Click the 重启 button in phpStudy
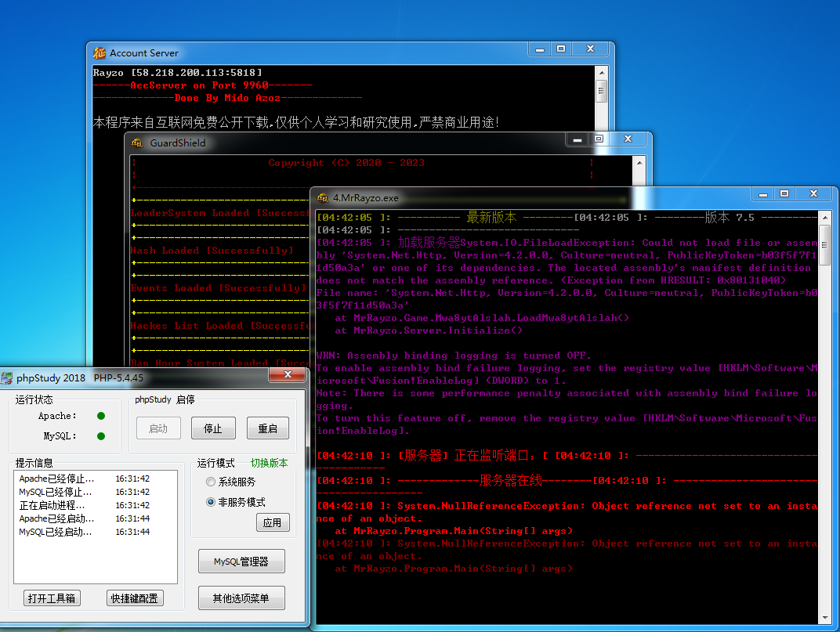The image size is (840, 632). [x=268, y=428]
